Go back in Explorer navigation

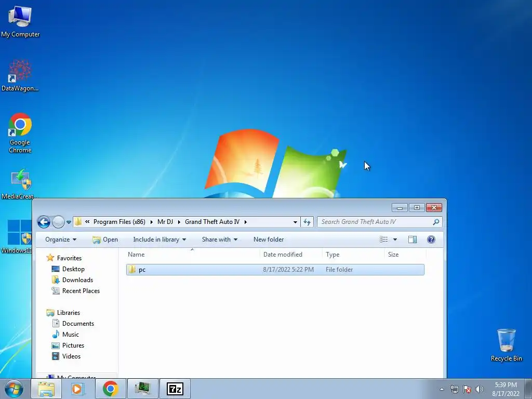(x=44, y=222)
